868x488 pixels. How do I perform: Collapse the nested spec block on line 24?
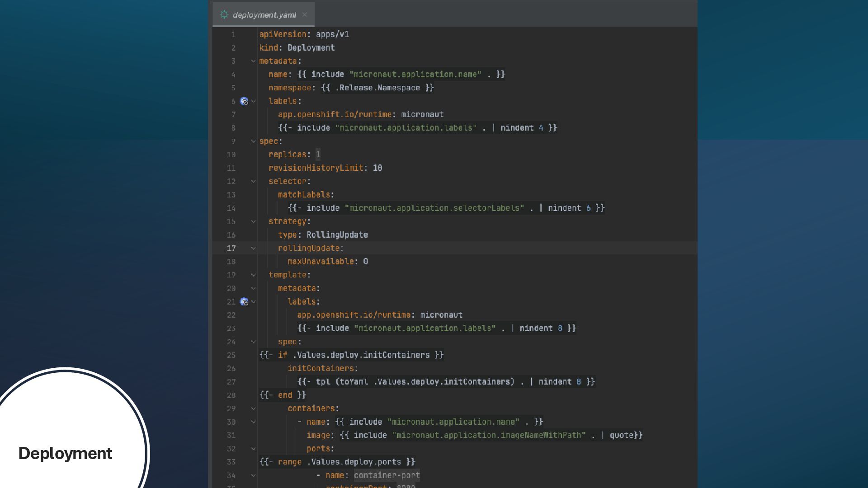coord(254,342)
